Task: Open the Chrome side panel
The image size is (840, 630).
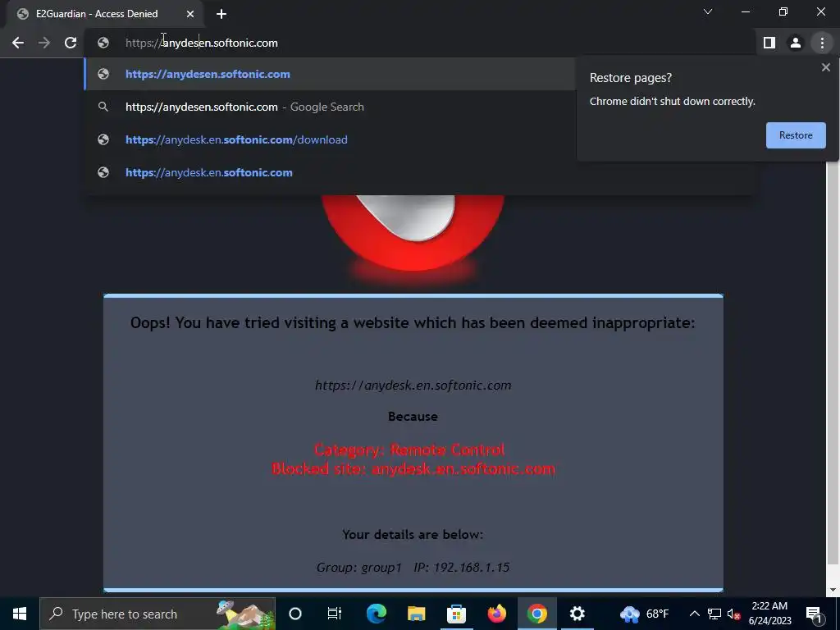Action: coord(769,43)
